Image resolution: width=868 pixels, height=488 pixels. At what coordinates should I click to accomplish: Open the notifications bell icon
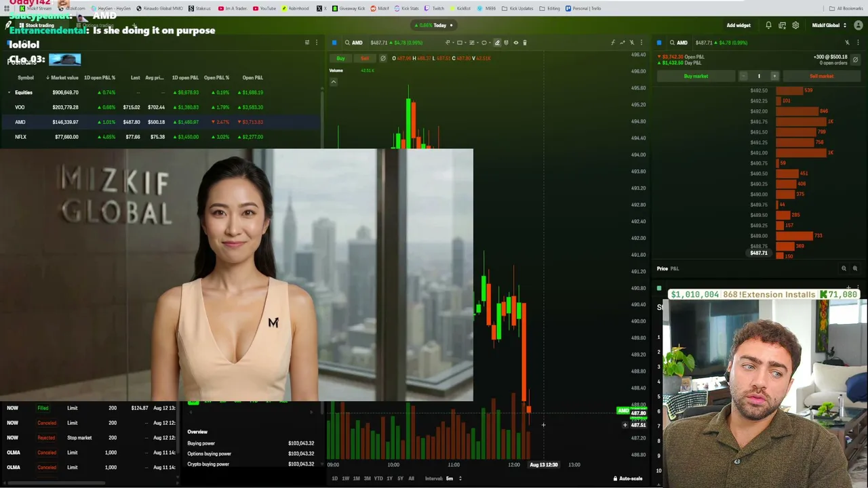(768, 25)
